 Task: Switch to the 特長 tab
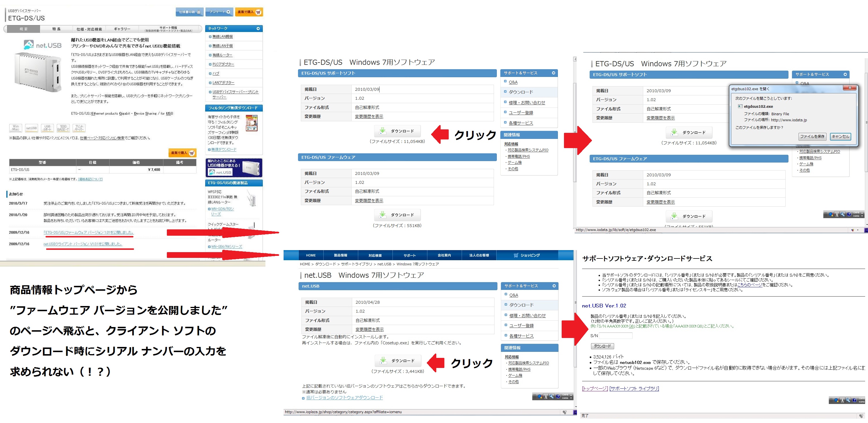(56, 29)
